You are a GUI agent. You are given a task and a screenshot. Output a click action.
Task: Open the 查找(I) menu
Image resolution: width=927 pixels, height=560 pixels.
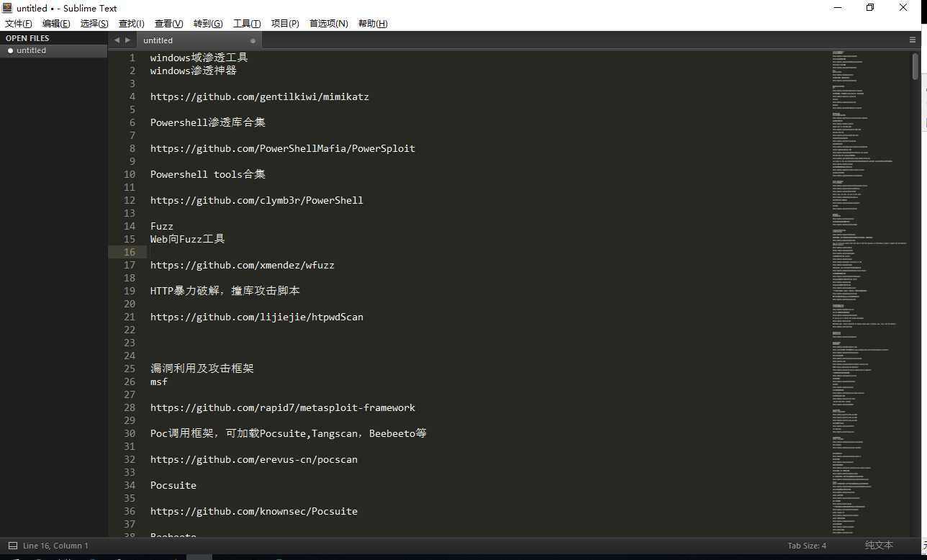click(x=132, y=24)
